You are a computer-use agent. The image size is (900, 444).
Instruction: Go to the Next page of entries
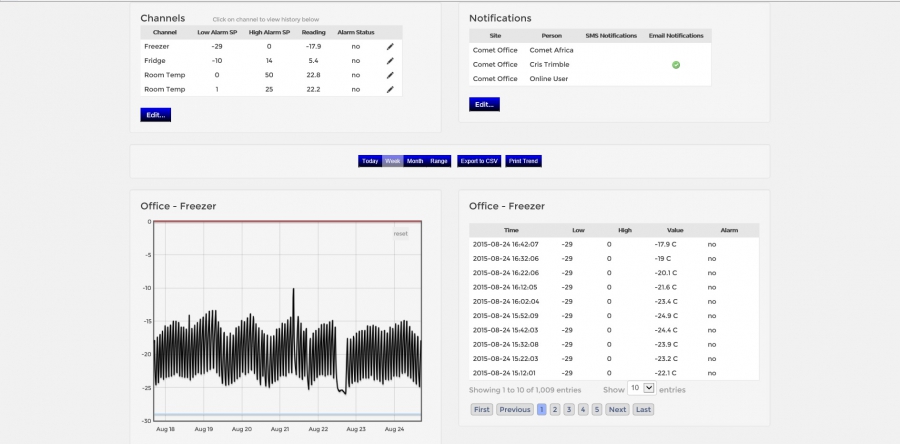(617, 409)
